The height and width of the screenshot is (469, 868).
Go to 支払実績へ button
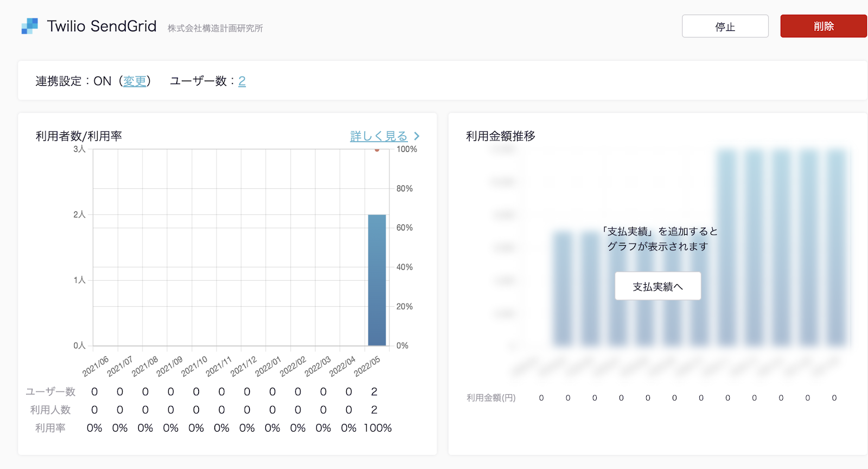point(658,286)
